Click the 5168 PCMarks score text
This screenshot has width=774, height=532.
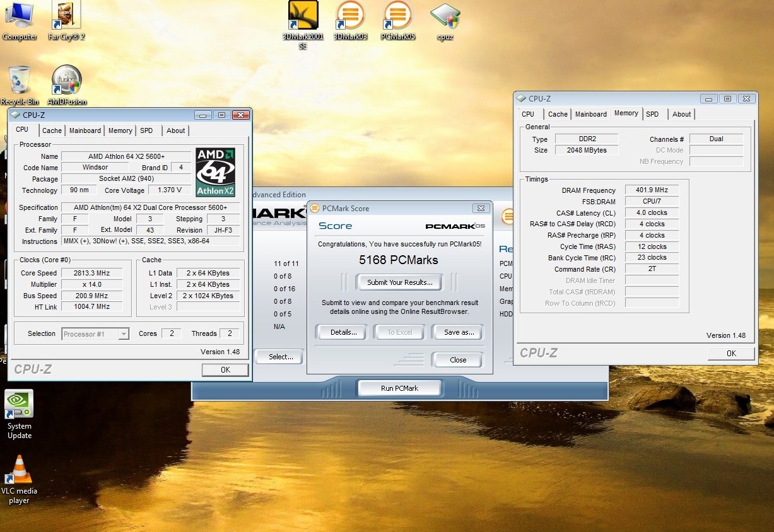coord(398,260)
